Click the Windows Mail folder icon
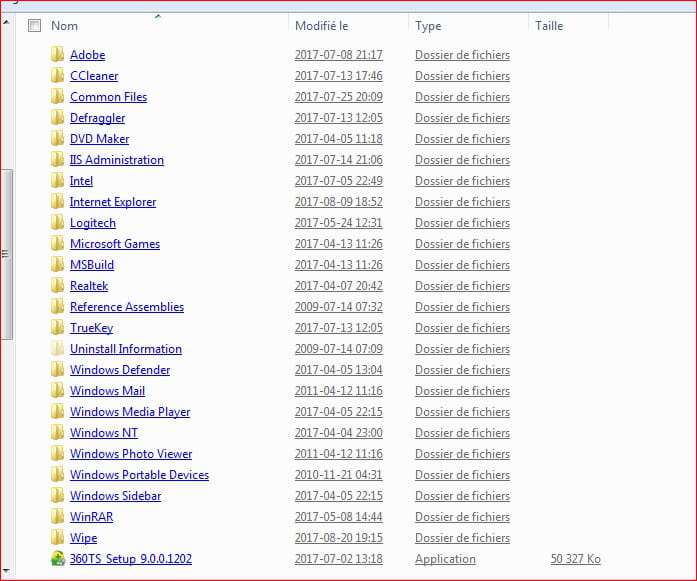 [x=57, y=390]
